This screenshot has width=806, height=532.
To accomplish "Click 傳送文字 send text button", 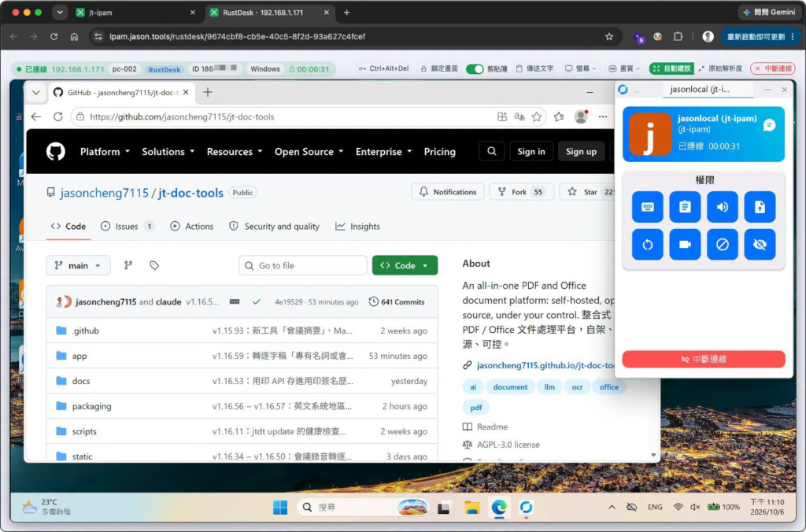I will pyautogui.click(x=534, y=68).
